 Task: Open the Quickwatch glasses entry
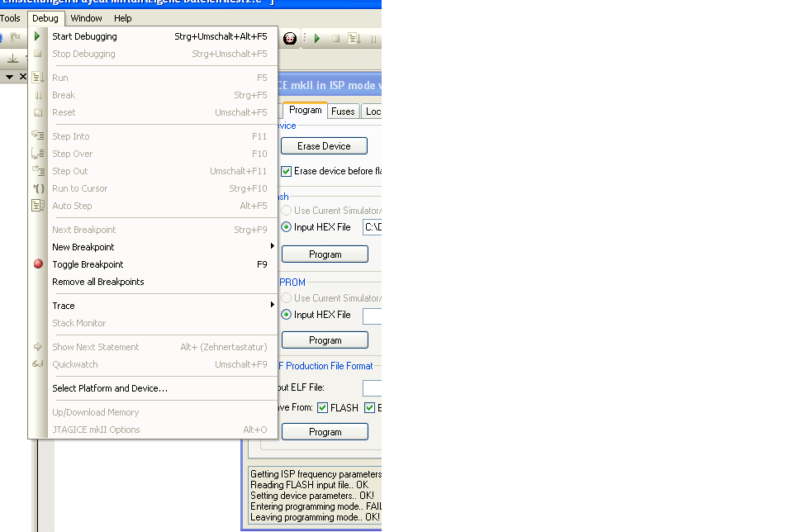click(153, 364)
